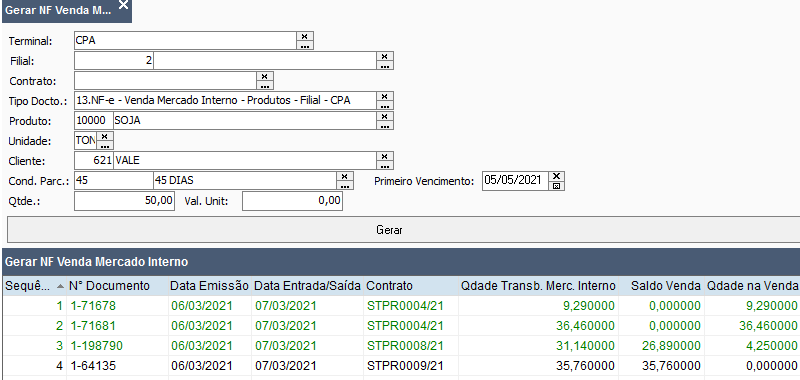The image size is (800, 380).
Task: Open Filial lookup with ellipsis button
Action: pyautogui.click(x=385, y=65)
